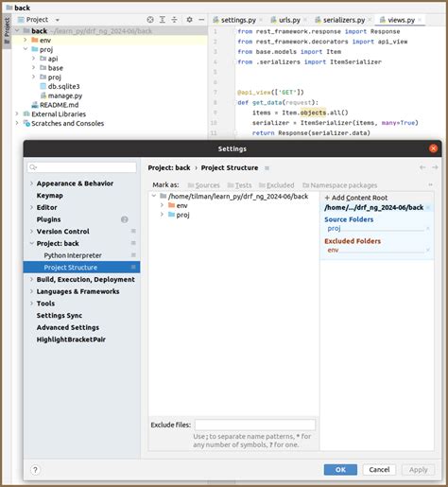Screen dimensions: 448x487
Task: Mark selected folder as Excluded
Action: 276,185
